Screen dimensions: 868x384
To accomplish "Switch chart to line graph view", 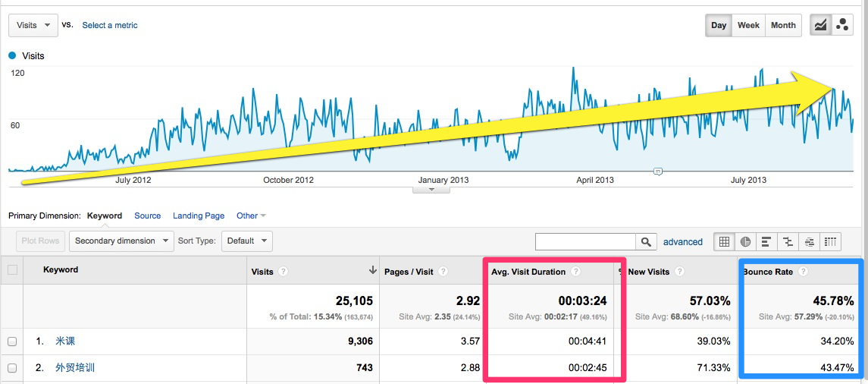I will 821,25.
